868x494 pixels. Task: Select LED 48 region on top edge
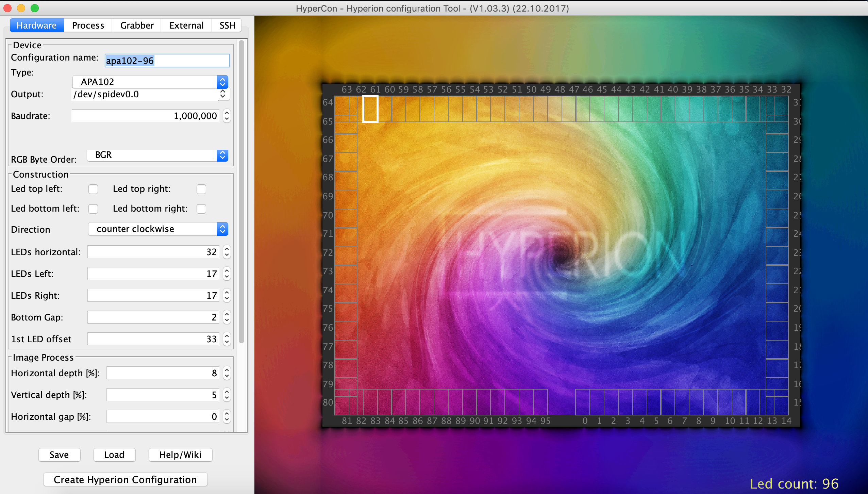tap(555, 109)
